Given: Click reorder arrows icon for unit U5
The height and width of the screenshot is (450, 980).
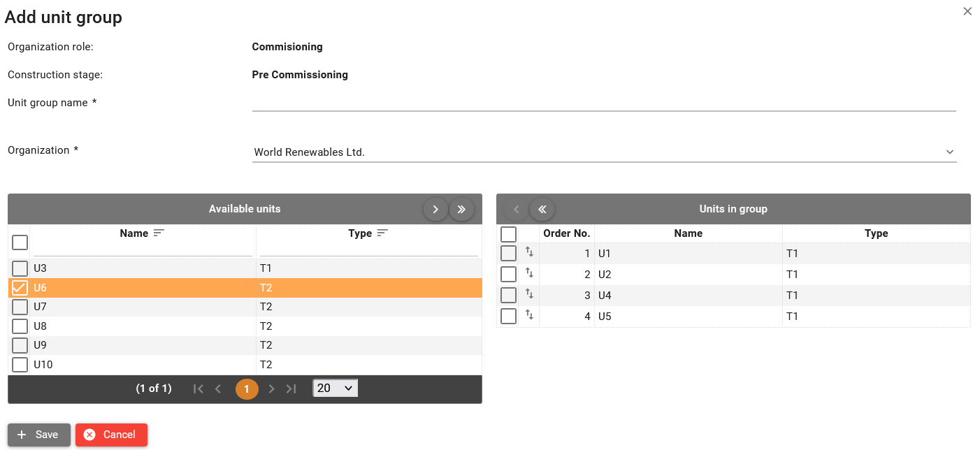Looking at the screenshot, I should 529,316.
